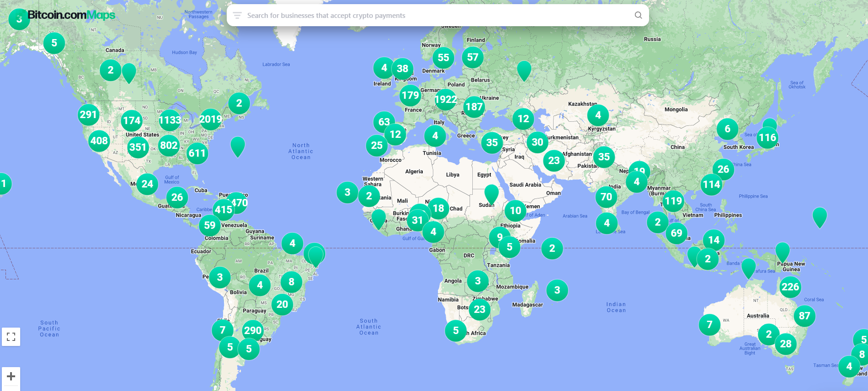Select the 57 cluster over Finland
Image resolution: width=868 pixels, height=391 pixels.
click(x=473, y=57)
